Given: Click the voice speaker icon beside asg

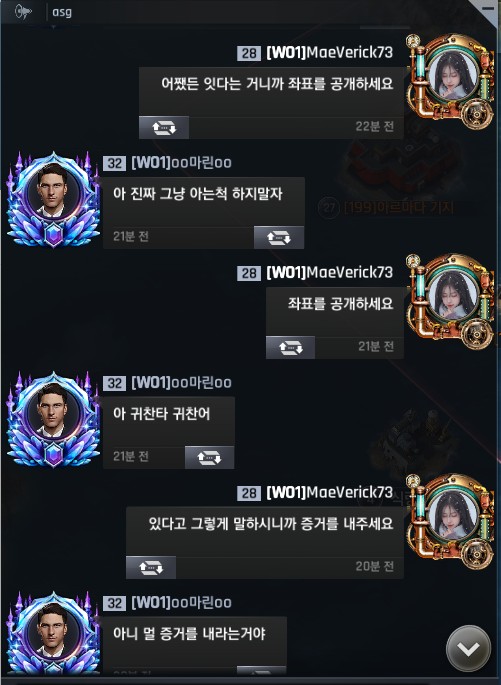Looking at the screenshot, I should 23,11.
